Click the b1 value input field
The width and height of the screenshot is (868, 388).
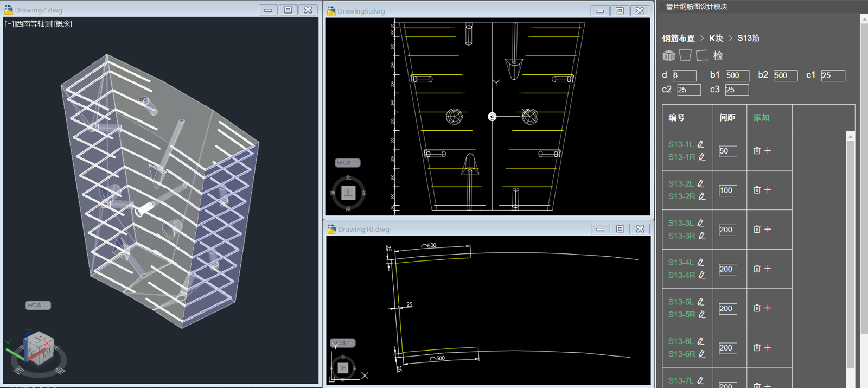tap(737, 75)
